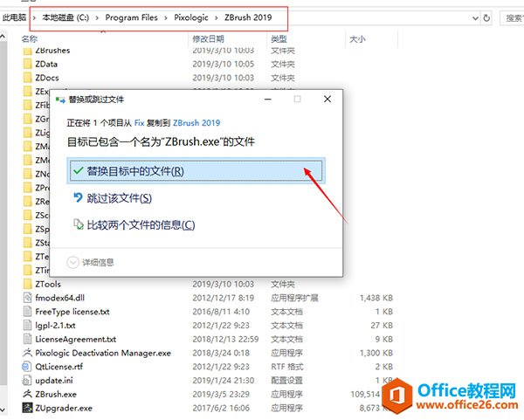The width and height of the screenshot is (524, 420).
Task: Click size 27 KB
Action: point(382,326)
